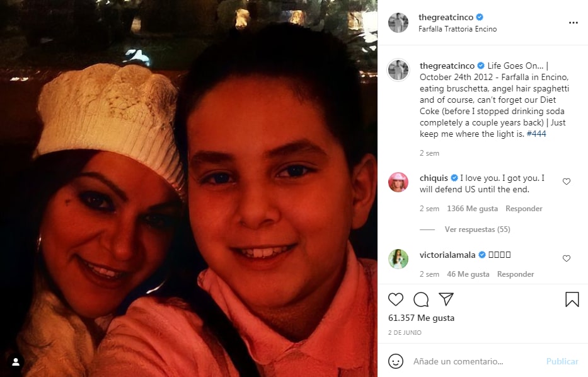Reply to the chiquis comment via Responder
Viewport: 588px width, 377px height.
tap(524, 209)
